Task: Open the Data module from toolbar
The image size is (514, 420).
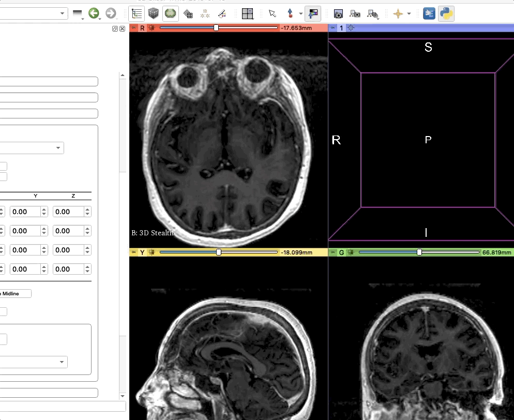Action: pyautogui.click(x=137, y=14)
